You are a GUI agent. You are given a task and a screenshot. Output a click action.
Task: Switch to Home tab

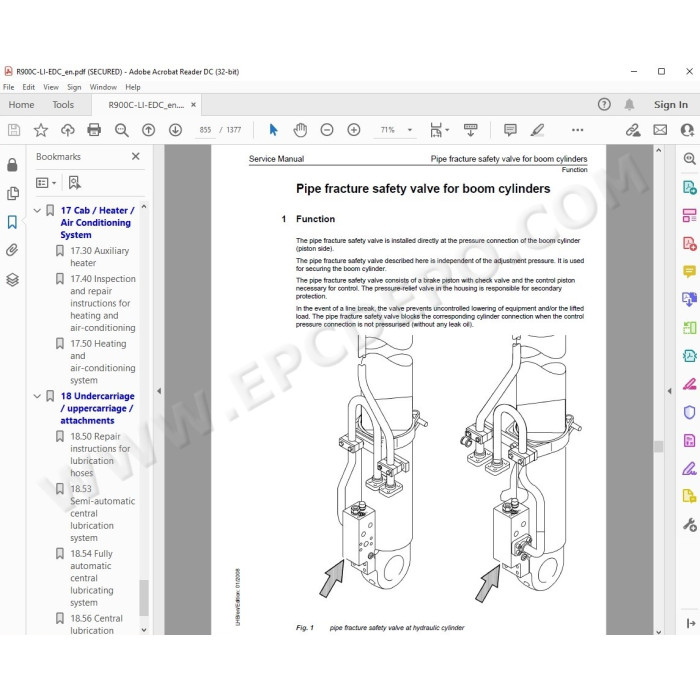point(21,104)
